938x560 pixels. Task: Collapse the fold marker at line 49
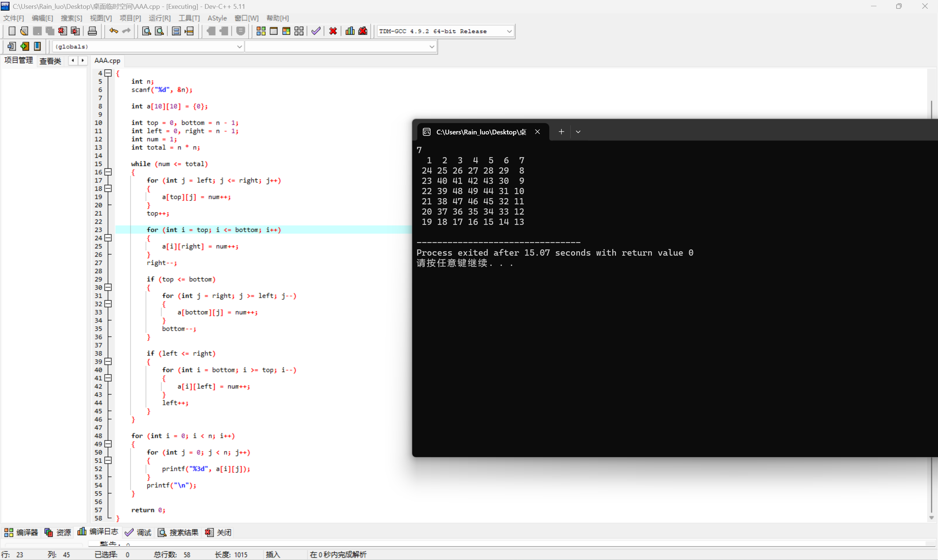(x=108, y=444)
